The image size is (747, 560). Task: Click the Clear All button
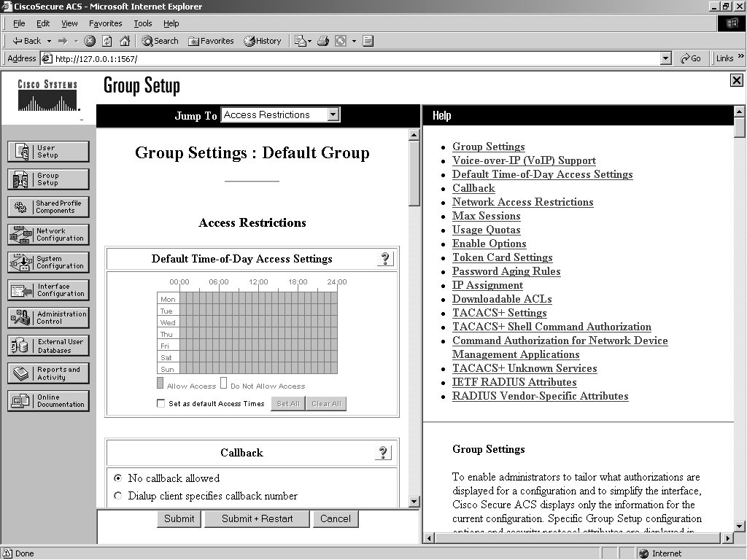(326, 404)
